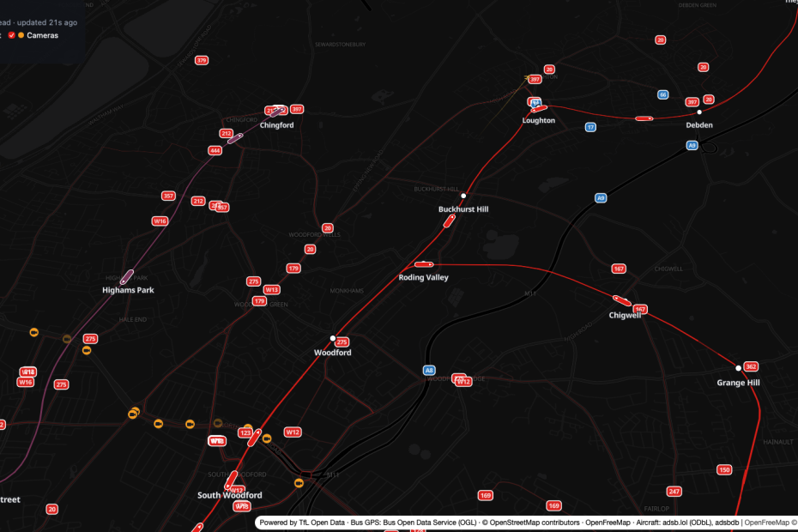This screenshot has height=532, width=798.
Task: Click the orange Cameras legend dot
Action: pyautogui.click(x=21, y=35)
